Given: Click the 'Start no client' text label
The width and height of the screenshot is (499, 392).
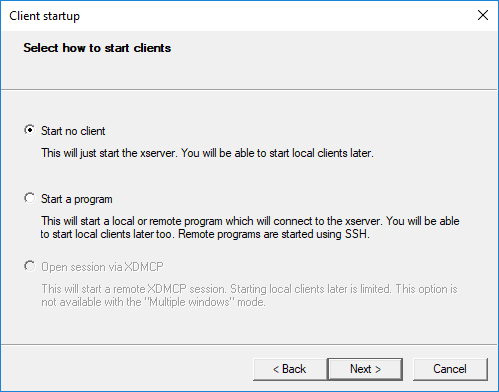Looking at the screenshot, I should tap(73, 131).
